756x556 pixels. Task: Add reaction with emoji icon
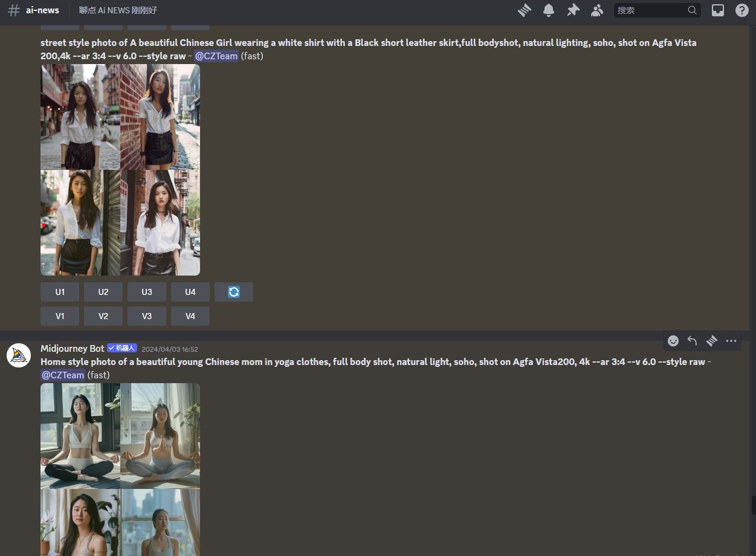[673, 341]
